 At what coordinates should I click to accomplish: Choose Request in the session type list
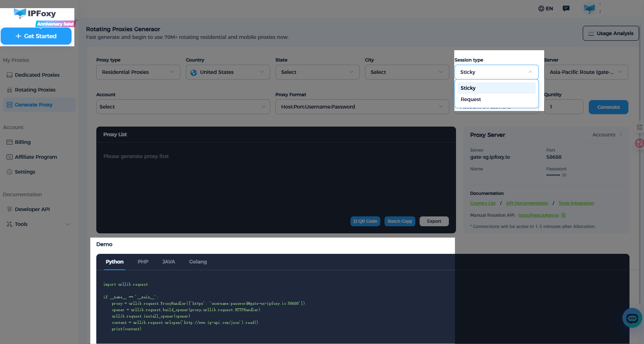pos(496,99)
